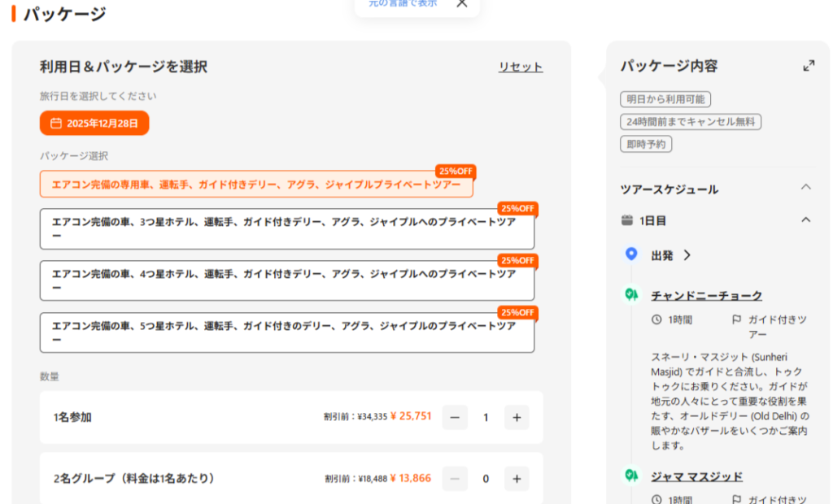Image resolution: width=833 pixels, height=504 pixels.
Task: Click 元の言語で表示 link
Action: pos(403,4)
